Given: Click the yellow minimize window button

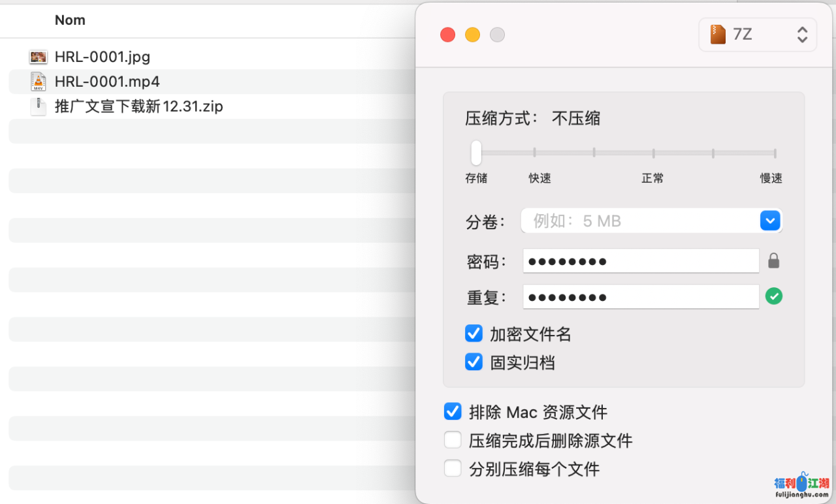Looking at the screenshot, I should point(472,35).
